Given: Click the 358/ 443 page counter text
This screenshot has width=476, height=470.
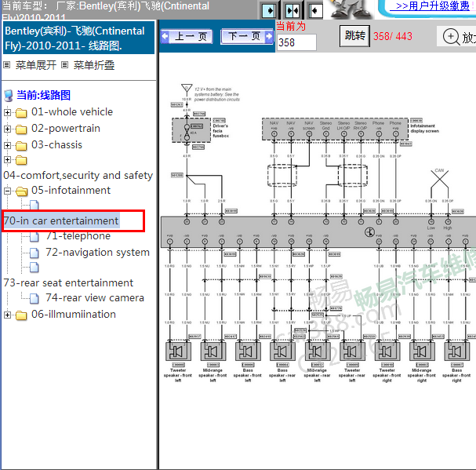Looking at the screenshot, I should pyautogui.click(x=393, y=36).
